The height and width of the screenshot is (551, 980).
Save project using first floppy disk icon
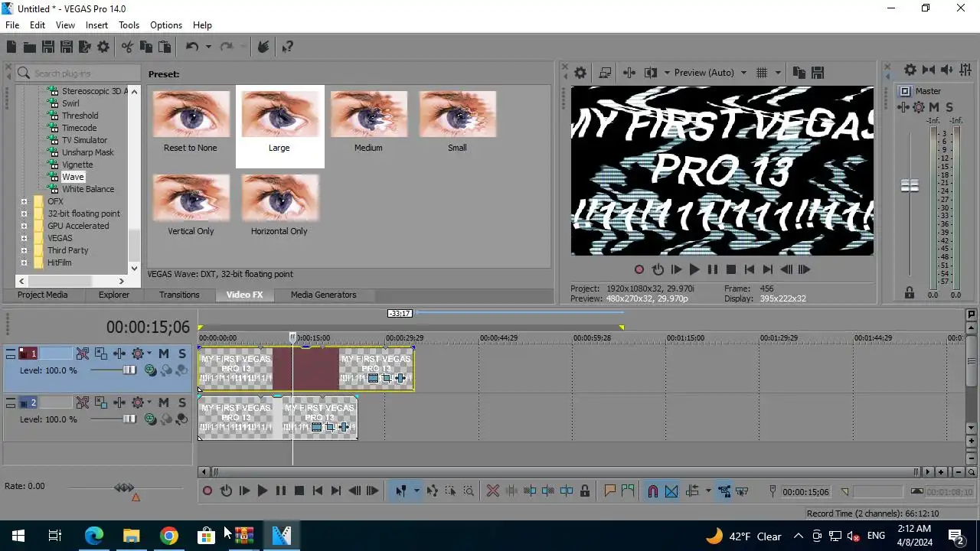click(47, 47)
